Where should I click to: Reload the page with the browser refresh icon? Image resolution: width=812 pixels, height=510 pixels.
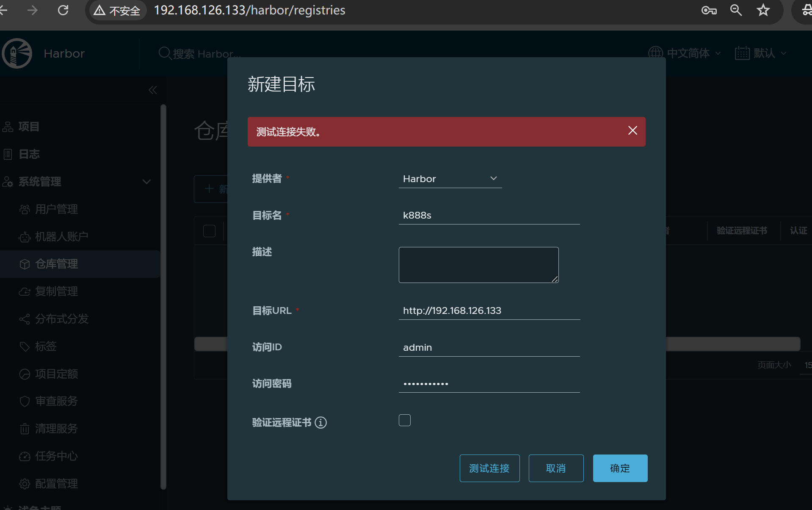(63, 10)
